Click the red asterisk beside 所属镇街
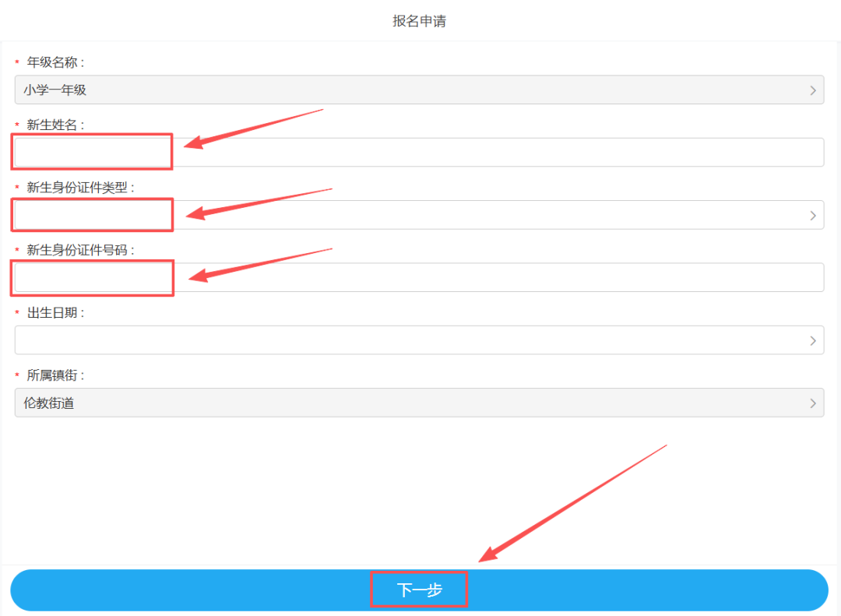 pos(16,375)
